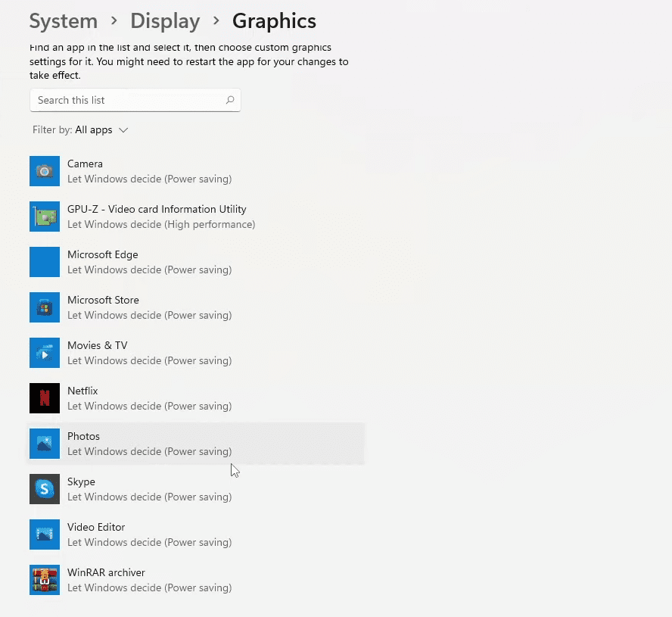This screenshot has width=672, height=617.
Task: Click the Microsoft Edge app icon
Action: click(x=45, y=262)
